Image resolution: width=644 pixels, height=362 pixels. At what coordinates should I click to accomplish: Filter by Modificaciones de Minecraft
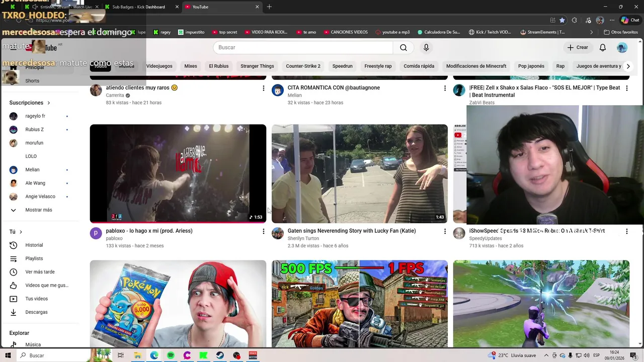[x=476, y=66]
